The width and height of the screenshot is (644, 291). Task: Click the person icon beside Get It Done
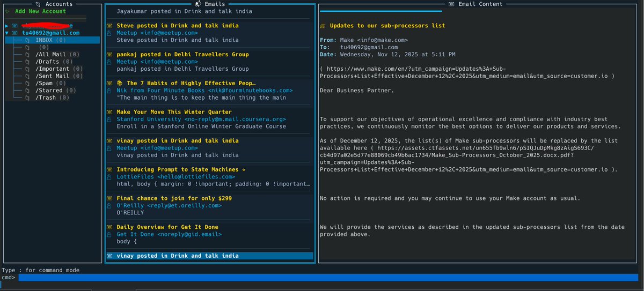pos(109,234)
